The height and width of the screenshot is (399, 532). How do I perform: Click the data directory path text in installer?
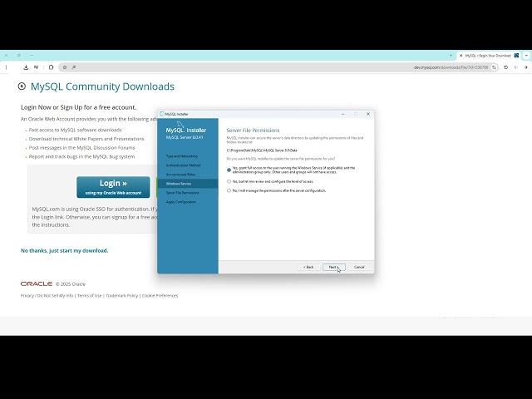[262, 150]
